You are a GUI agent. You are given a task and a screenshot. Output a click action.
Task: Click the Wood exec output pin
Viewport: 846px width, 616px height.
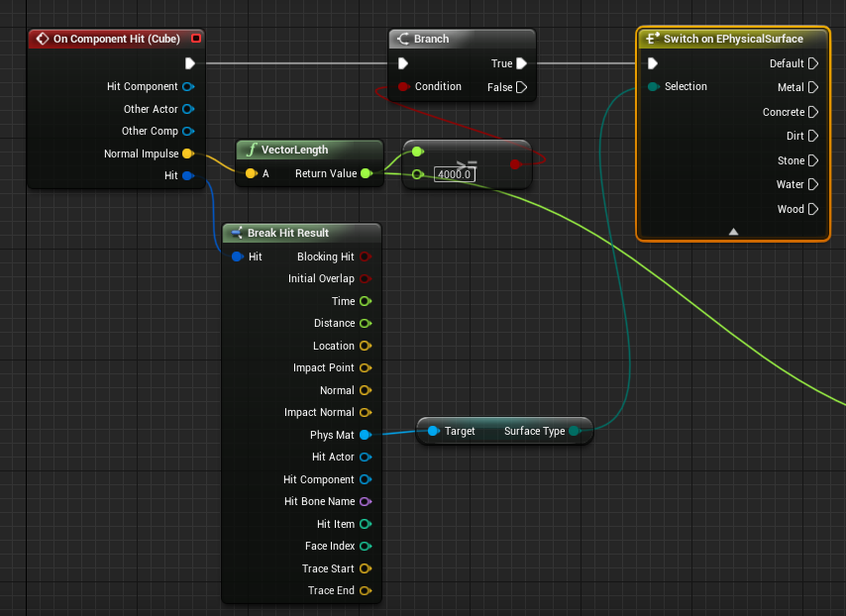(813, 209)
